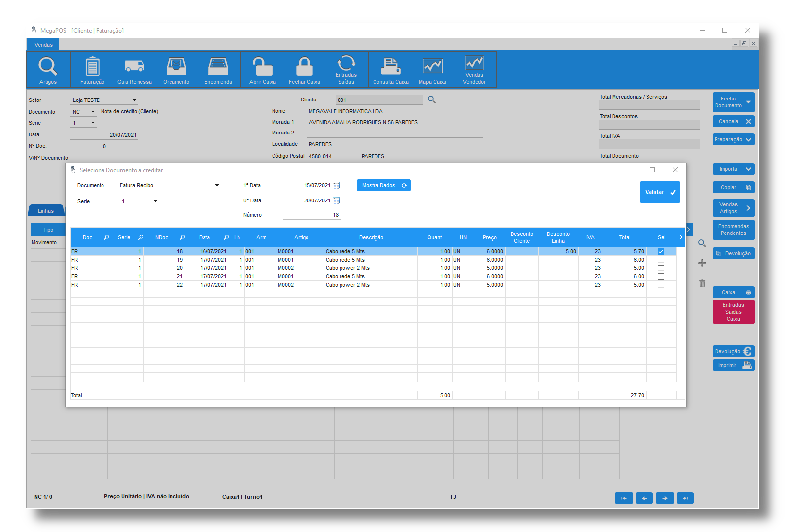Expand the Fatura-Recibo document dropdown
Image resolution: width=785 pixels, height=532 pixels.
tap(217, 186)
